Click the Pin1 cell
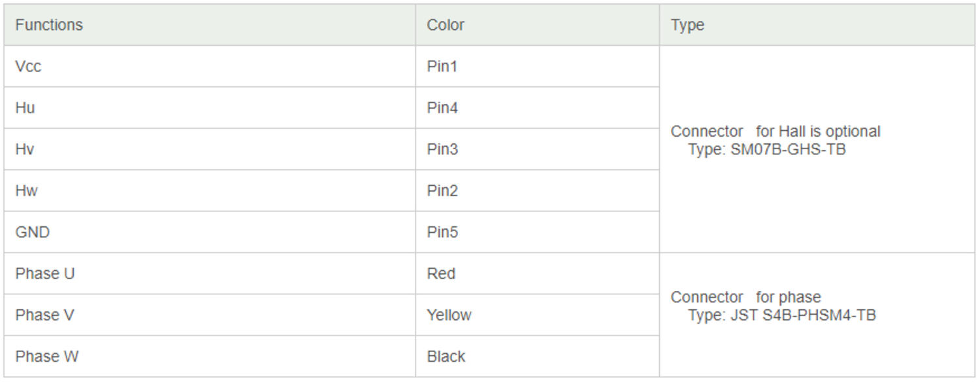Viewport: 980px width, 382px height. point(538,66)
